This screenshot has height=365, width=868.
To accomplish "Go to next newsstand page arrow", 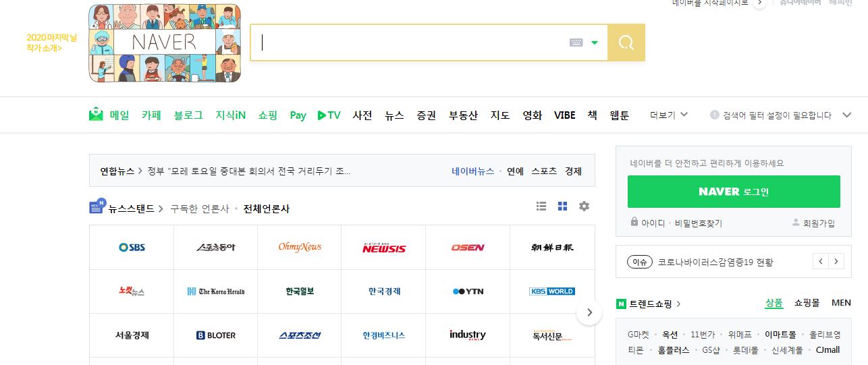I will [x=589, y=312].
